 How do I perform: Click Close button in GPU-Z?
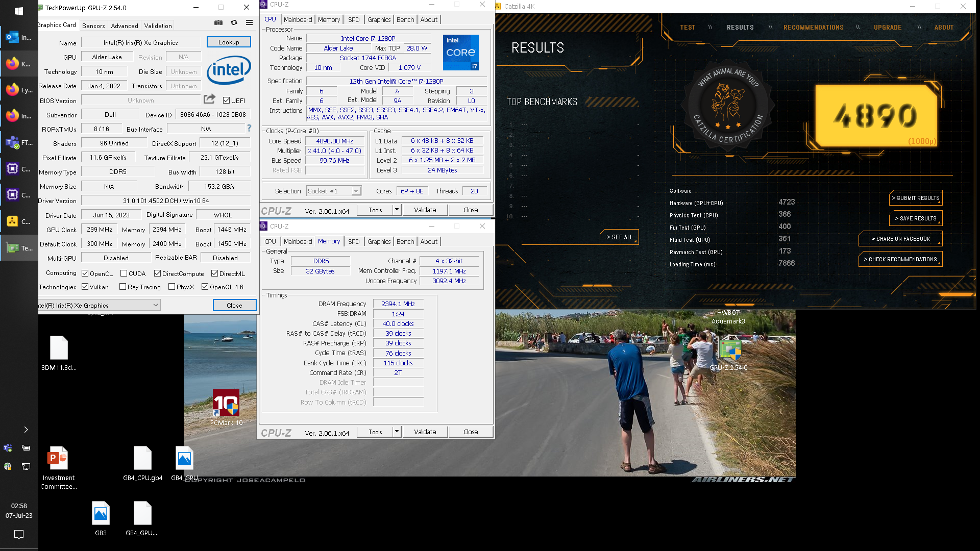coord(234,305)
